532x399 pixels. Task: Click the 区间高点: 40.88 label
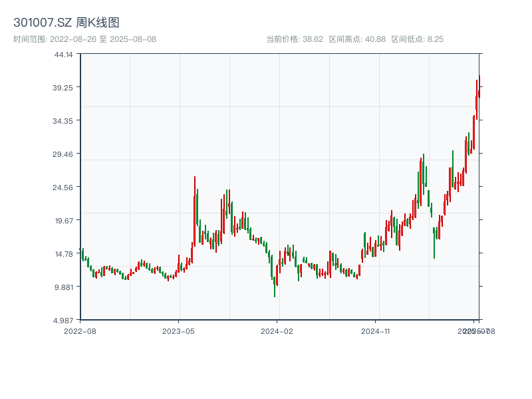point(357,39)
